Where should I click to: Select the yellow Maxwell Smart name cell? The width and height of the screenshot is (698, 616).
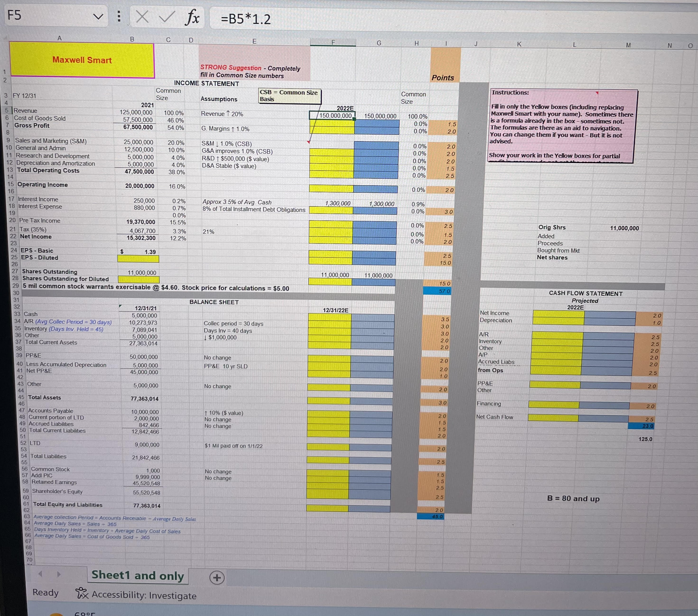[82, 60]
